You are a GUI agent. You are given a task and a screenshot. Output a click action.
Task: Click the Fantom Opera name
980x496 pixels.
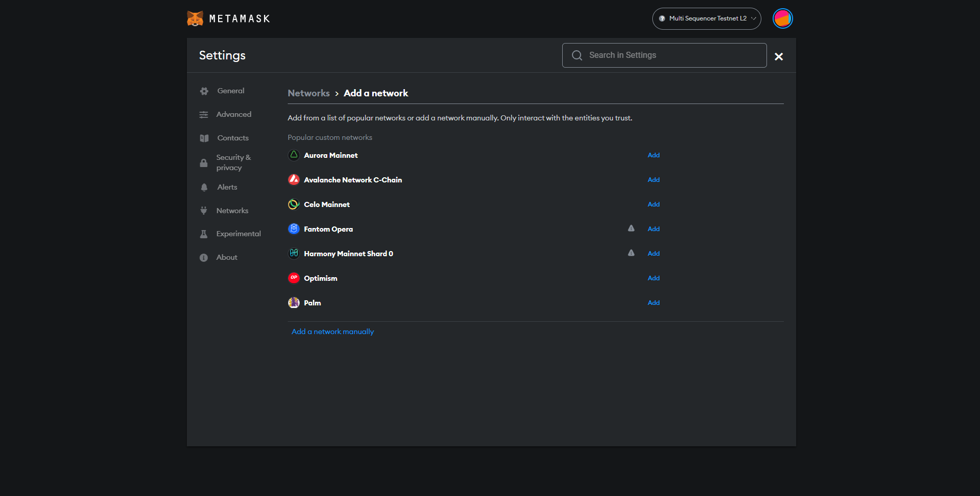tap(328, 229)
